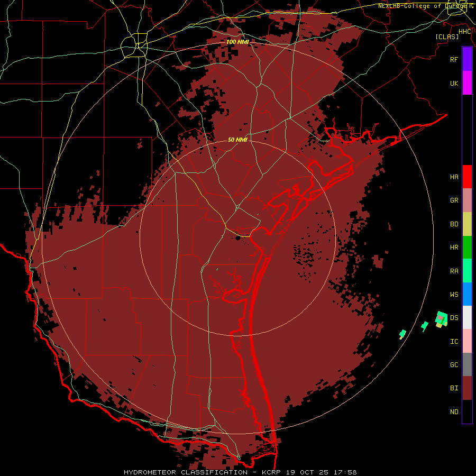Click the GR legend label
The image size is (476, 476).
[x=454, y=200]
